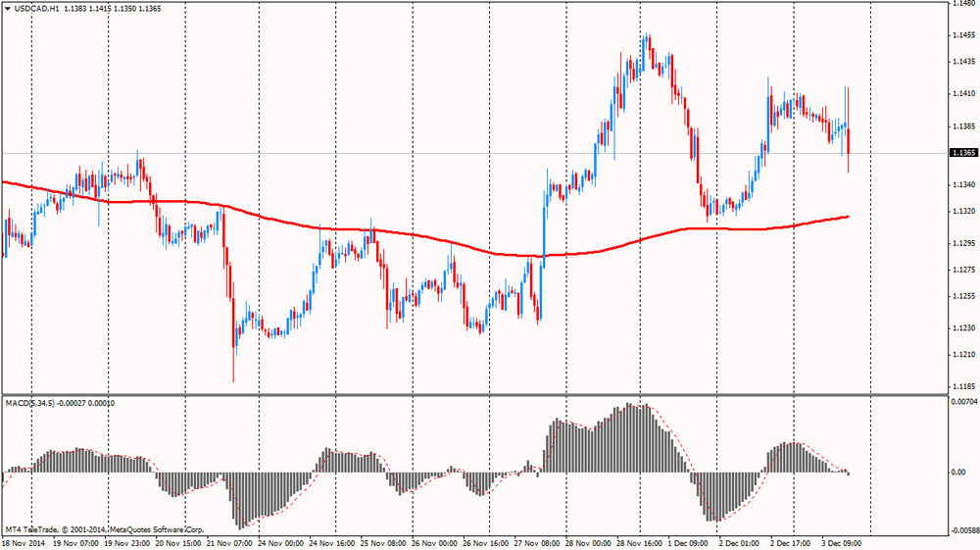Click the last red candlestick on chart
Image resolution: width=980 pixels, height=550 pixels.
pyautogui.click(x=848, y=140)
